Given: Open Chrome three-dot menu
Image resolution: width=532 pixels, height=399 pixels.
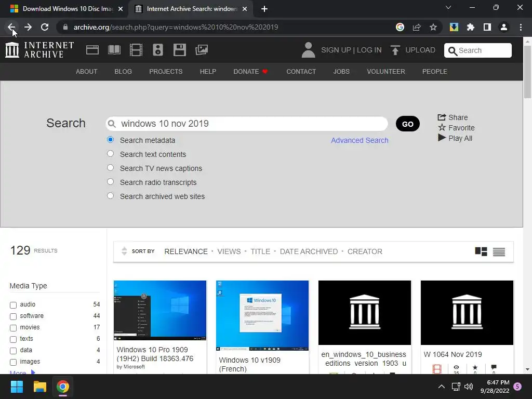Looking at the screenshot, I should [x=521, y=27].
